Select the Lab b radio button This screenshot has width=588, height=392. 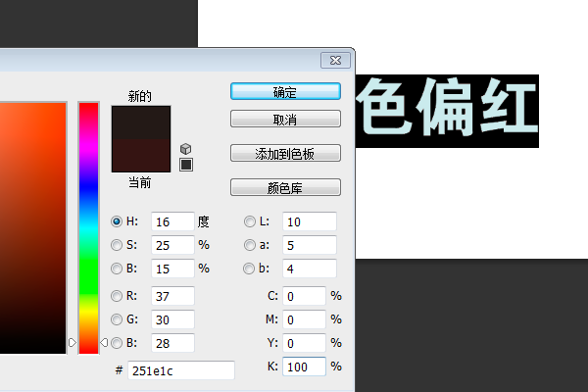click(x=249, y=269)
